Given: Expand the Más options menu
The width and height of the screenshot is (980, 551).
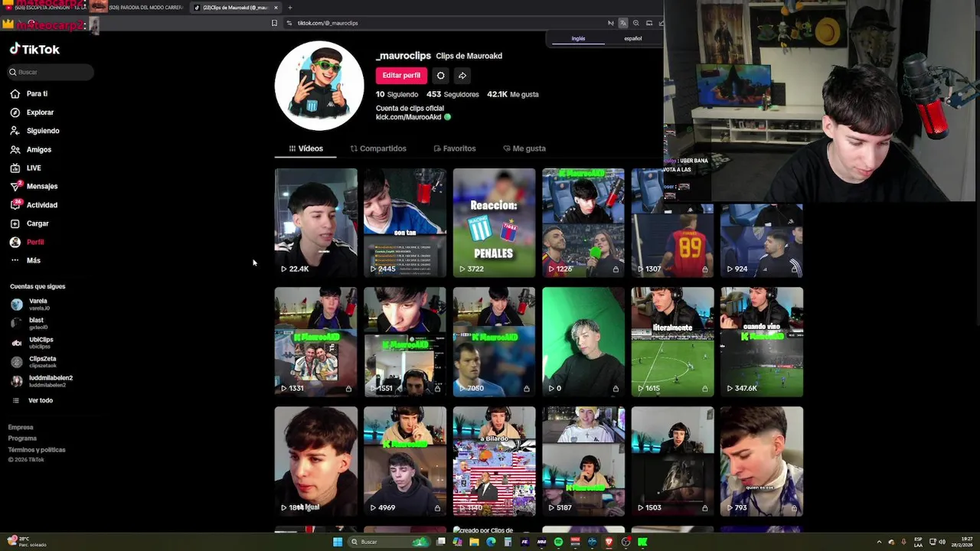Looking at the screenshot, I should point(25,260).
